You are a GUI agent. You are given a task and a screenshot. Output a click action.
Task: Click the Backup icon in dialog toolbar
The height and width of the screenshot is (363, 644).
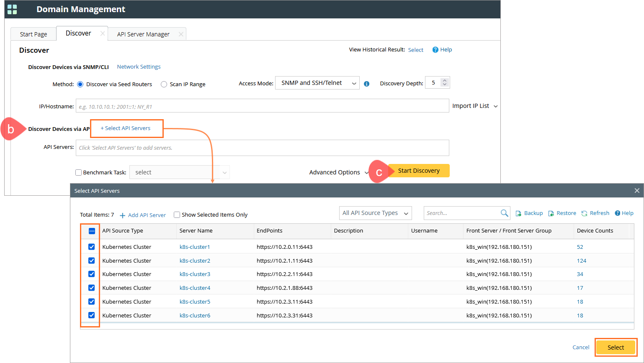(518, 213)
